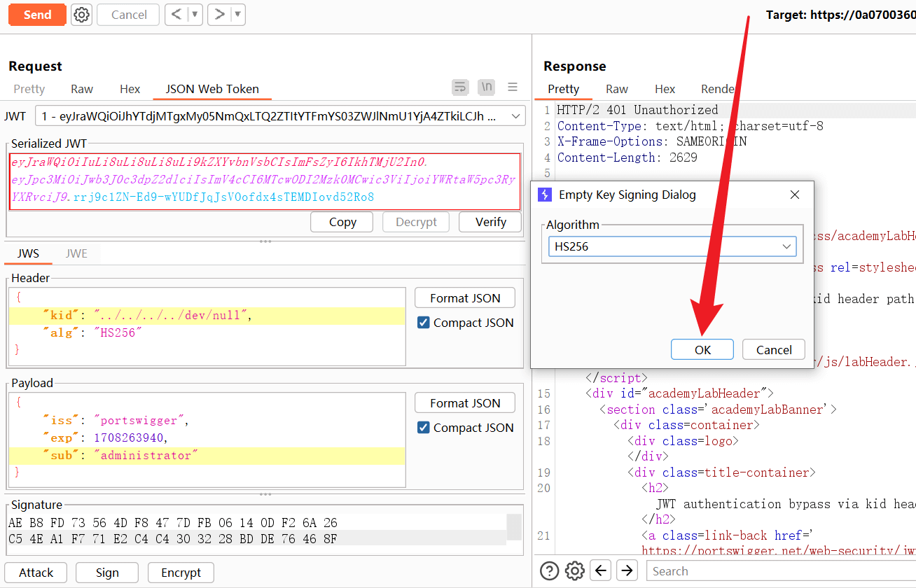Go forward to the next request with the right arrow
The height and width of the screenshot is (588, 916).
220,15
